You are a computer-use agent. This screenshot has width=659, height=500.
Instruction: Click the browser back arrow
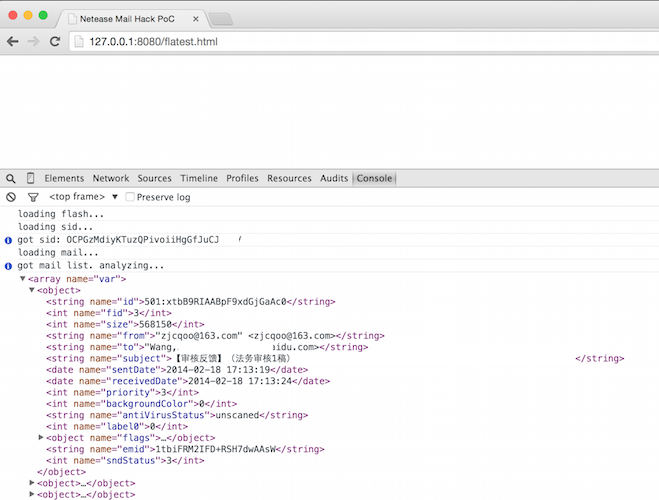click(13, 41)
